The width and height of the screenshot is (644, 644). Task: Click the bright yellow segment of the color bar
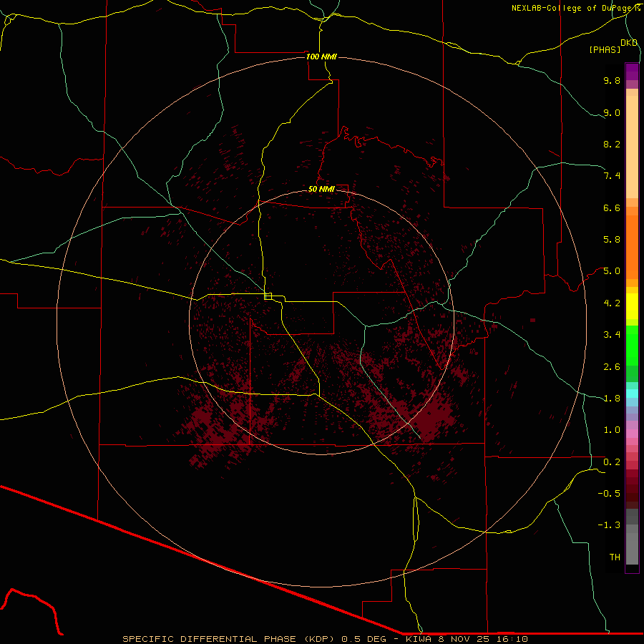pos(632,306)
